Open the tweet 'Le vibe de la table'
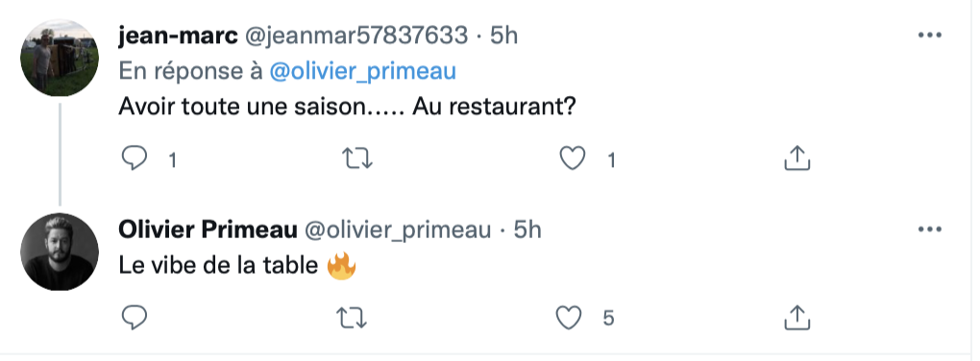 coord(237,266)
